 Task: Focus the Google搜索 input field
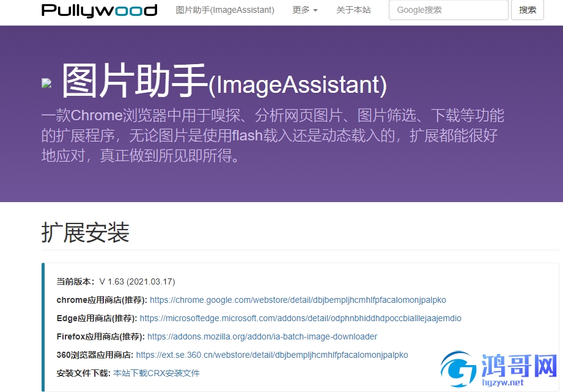(449, 10)
